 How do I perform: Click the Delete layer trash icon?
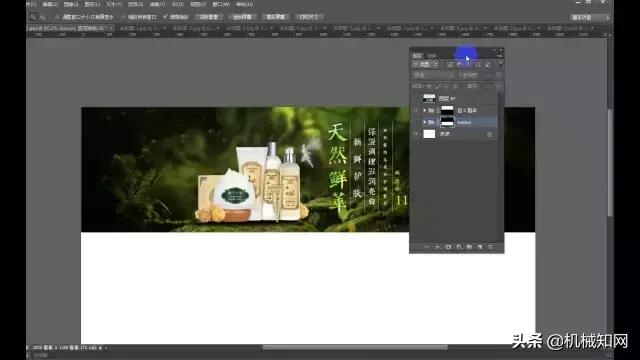[x=490, y=247]
